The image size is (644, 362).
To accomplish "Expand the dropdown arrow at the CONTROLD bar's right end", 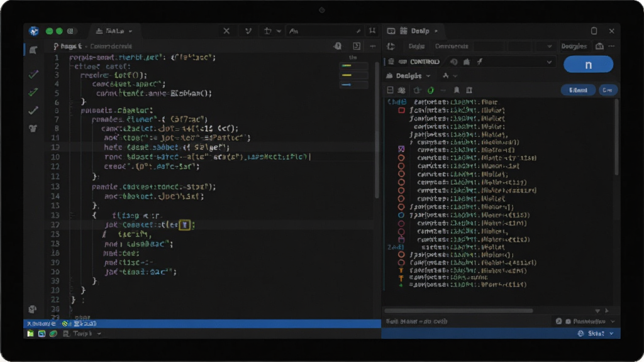I will [549, 62].
